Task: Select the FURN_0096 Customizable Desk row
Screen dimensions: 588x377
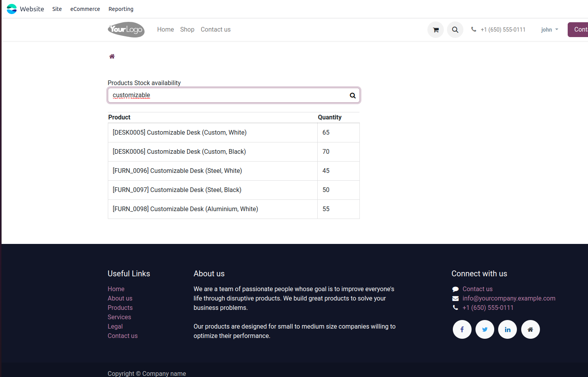Action: [234, 171]
